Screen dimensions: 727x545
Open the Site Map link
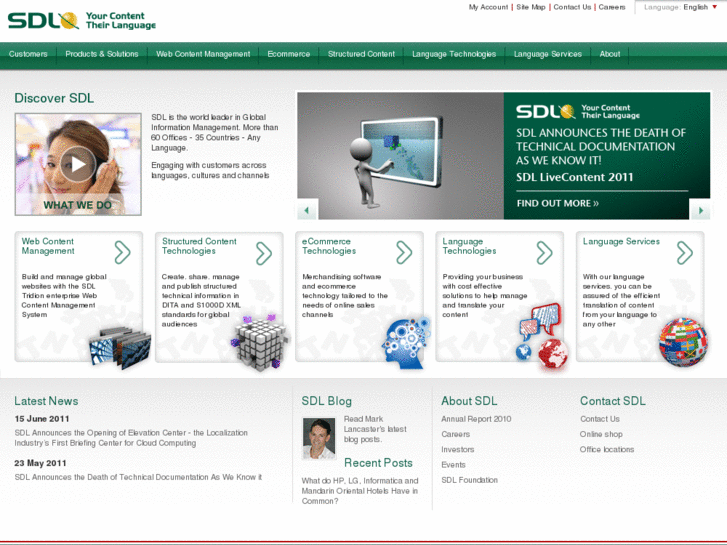coord(531,7)
